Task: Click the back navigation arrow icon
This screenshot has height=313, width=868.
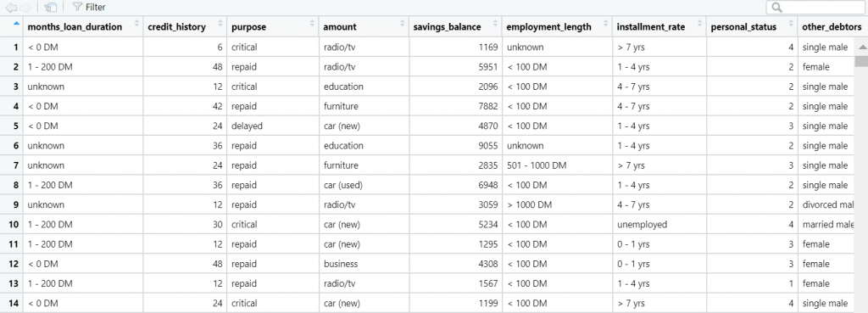Action: pos(11,7)
